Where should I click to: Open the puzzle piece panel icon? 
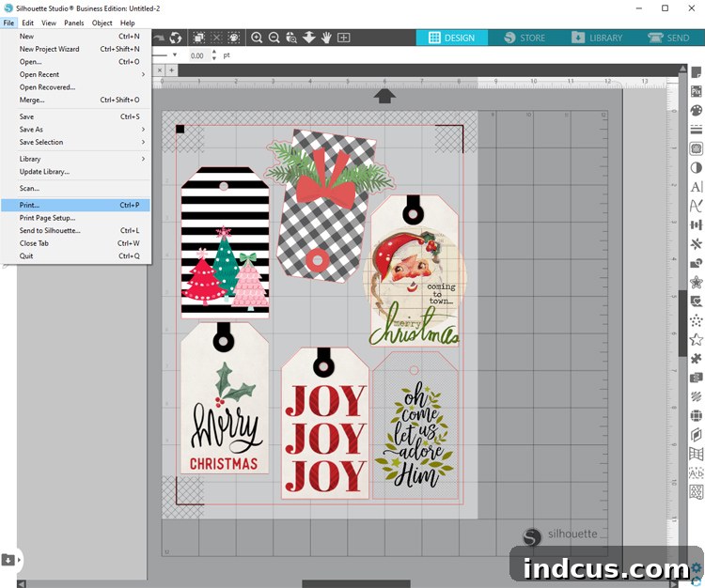(696, 359)
